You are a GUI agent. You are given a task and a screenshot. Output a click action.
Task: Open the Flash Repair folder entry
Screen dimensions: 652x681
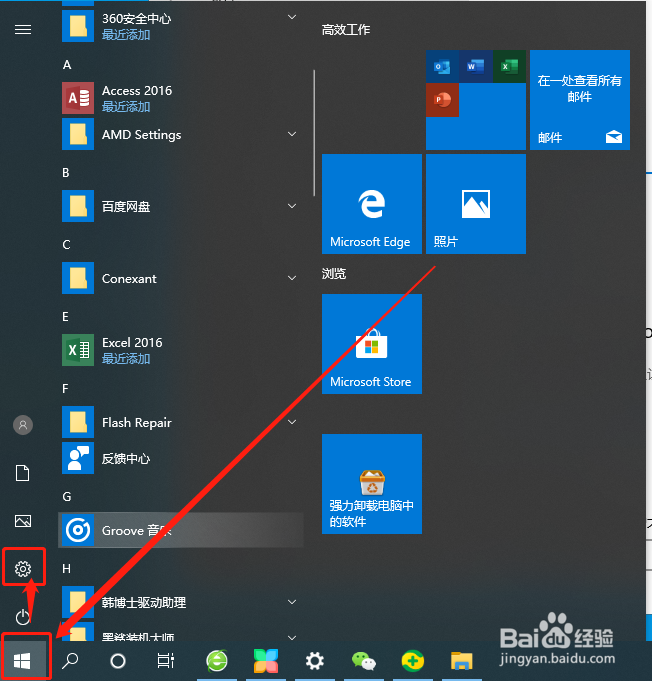coord(180,422)
